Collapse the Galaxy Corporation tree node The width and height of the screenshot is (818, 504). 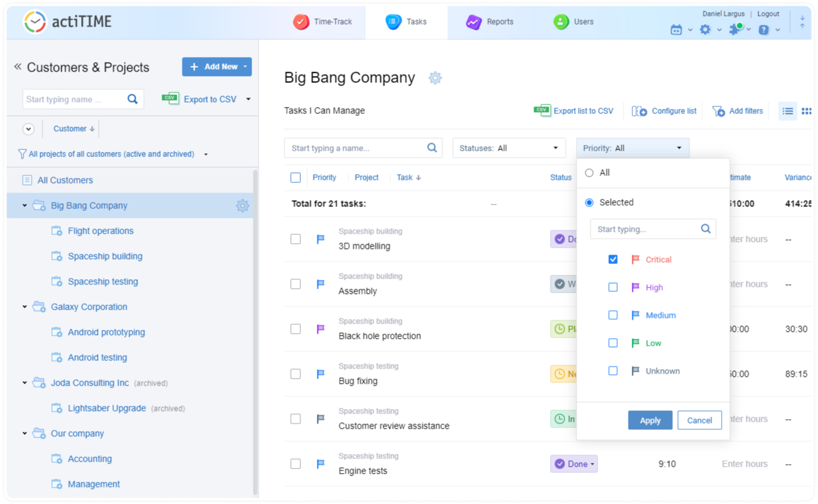pyautogui.click(x=25, y=307)
